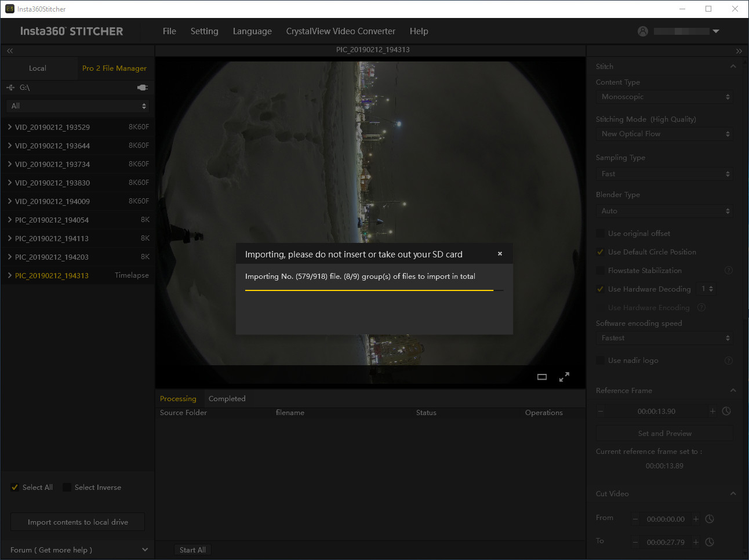Image resolution: width=749 pixels, height=560 pixels.
Task: Open the Setting menu
Action: point(204,31)
